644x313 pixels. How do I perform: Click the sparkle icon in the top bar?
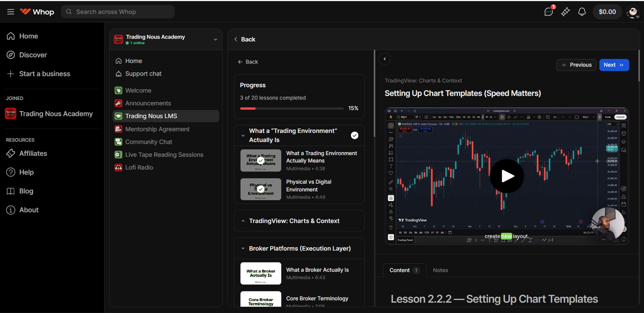(565, 12)
